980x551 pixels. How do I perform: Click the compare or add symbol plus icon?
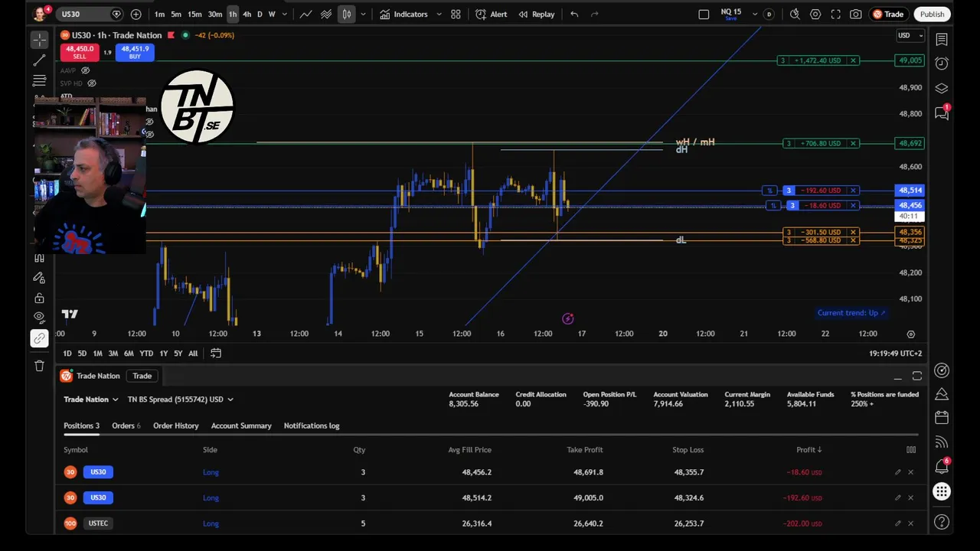pos(136,14)
